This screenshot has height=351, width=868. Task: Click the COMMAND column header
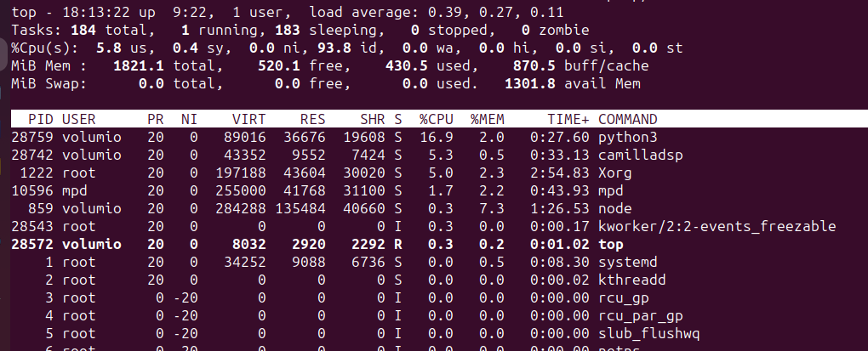click(628, 119)
